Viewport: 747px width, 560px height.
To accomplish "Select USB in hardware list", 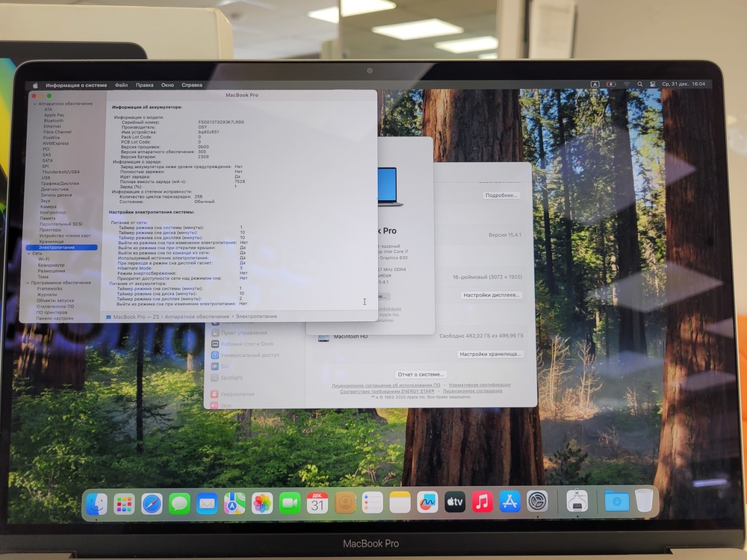I will [46, 178].
